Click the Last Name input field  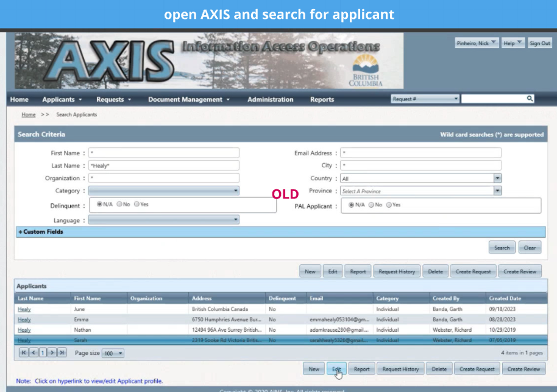(x=164, y=166)
